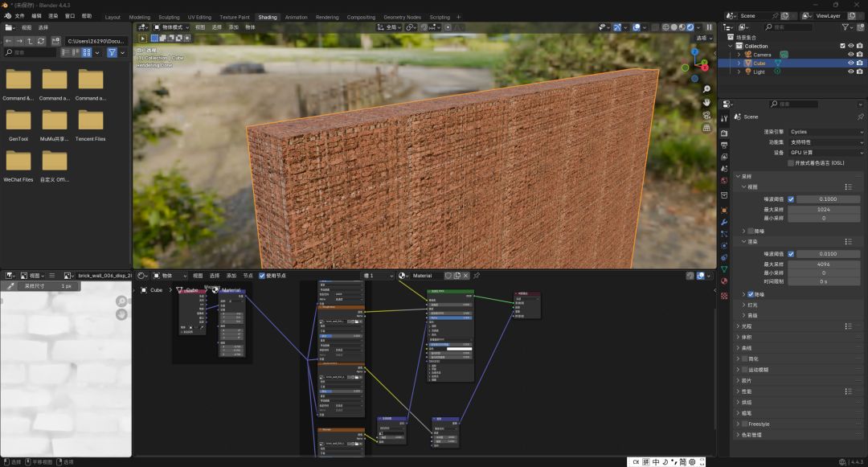The width and height of the screenshot is (868, 467).
Task: Click the pan hand icon in the viewport
Action: click(x=706, y=102)
